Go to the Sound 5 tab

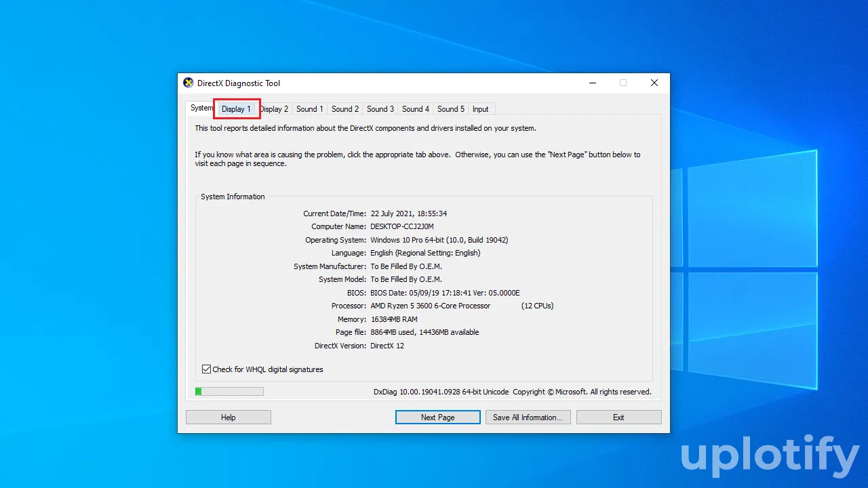(x=451, y=109)
